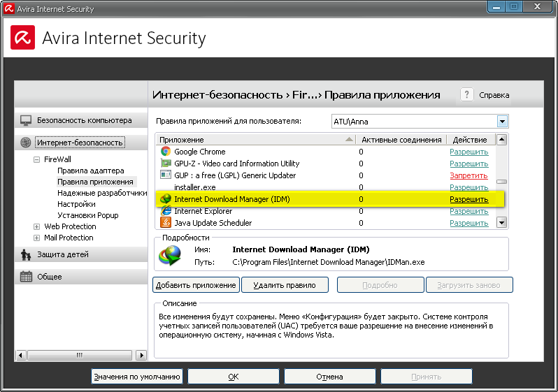Open the Общее section
The image size is (558, 392).
click(49, 277)
